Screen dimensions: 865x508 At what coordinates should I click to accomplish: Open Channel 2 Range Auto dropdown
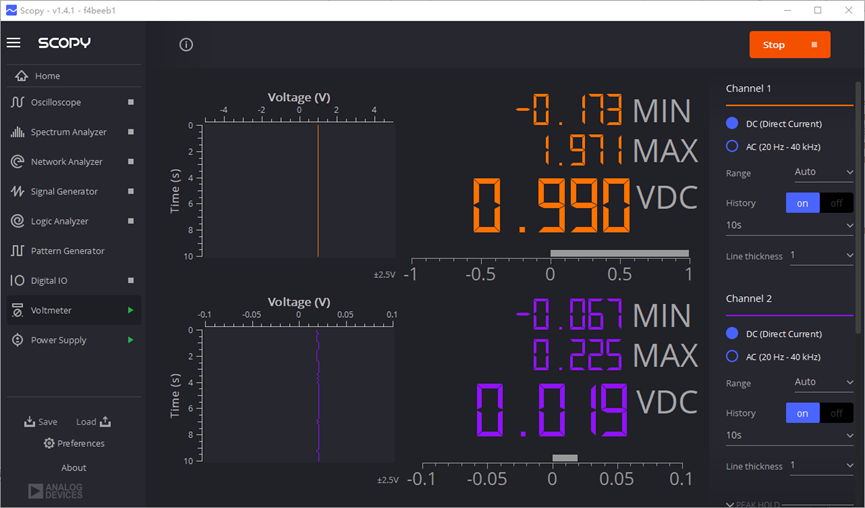pos(824,382)
